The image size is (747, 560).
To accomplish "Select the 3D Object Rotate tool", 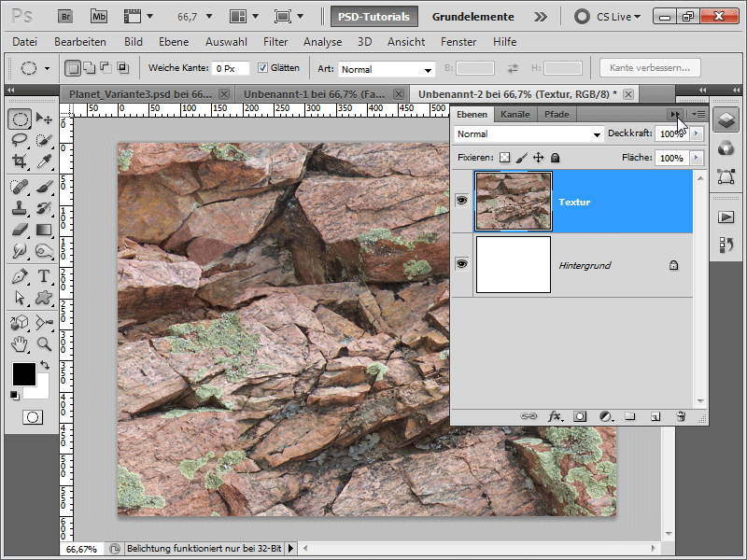I will [x=20, y=323].
